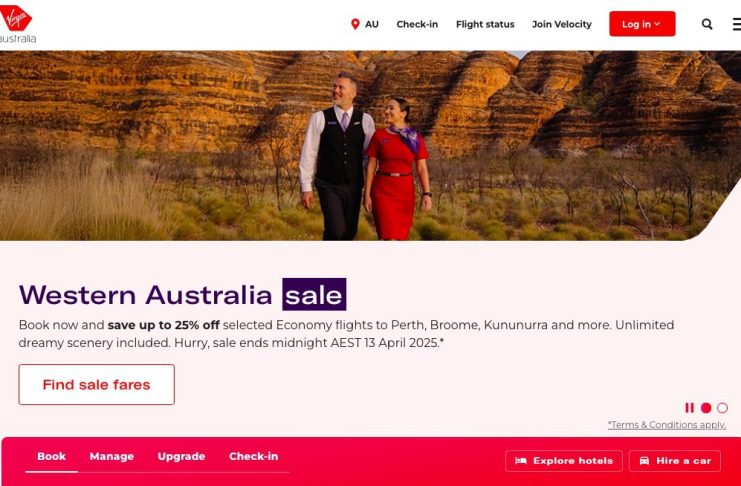Click the car icon for hire
Screen dimensions: 741x486
pos(644,461)
